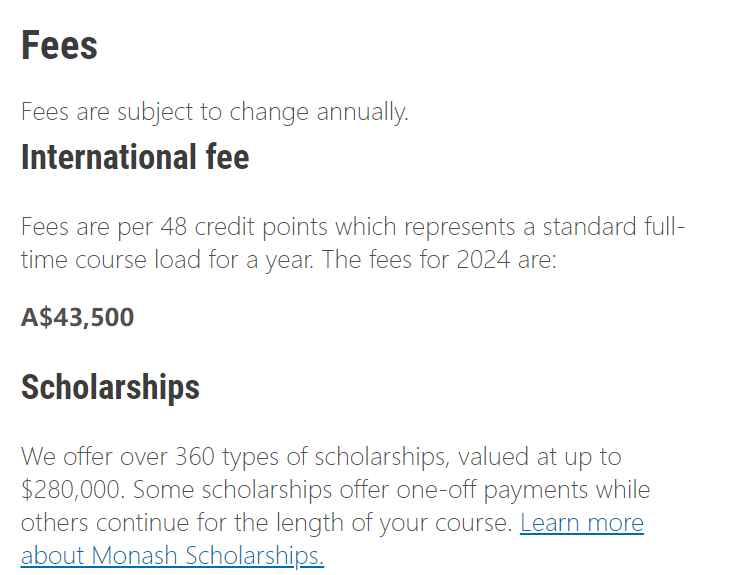Click the phrase 'one-off payments'
Viewport: 736px width, 575px height.
(567, 490)
